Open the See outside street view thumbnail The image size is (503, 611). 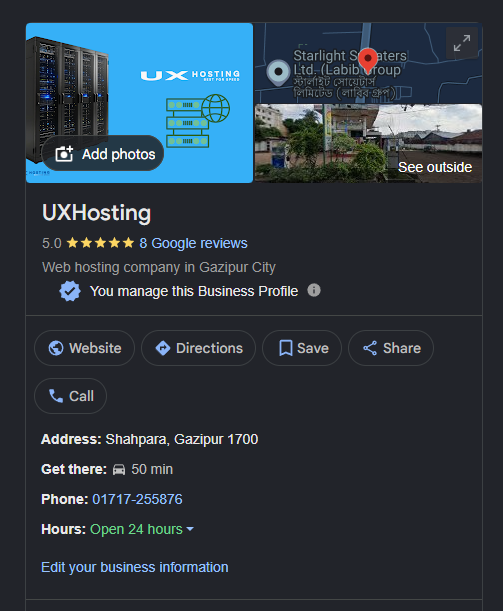[x=368, y=143]
